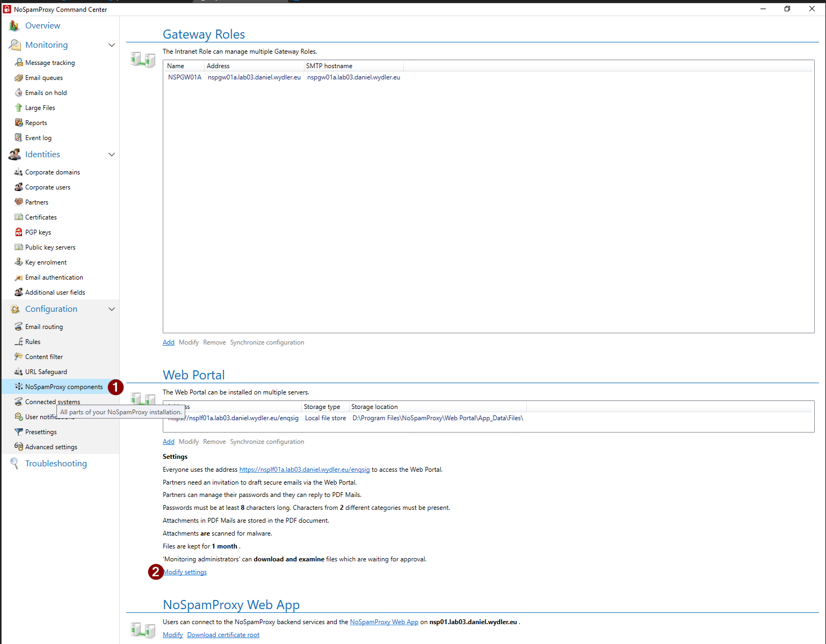Click the Troubleshooting magnifier icon
Screen dimensions: 826x644
15,464
